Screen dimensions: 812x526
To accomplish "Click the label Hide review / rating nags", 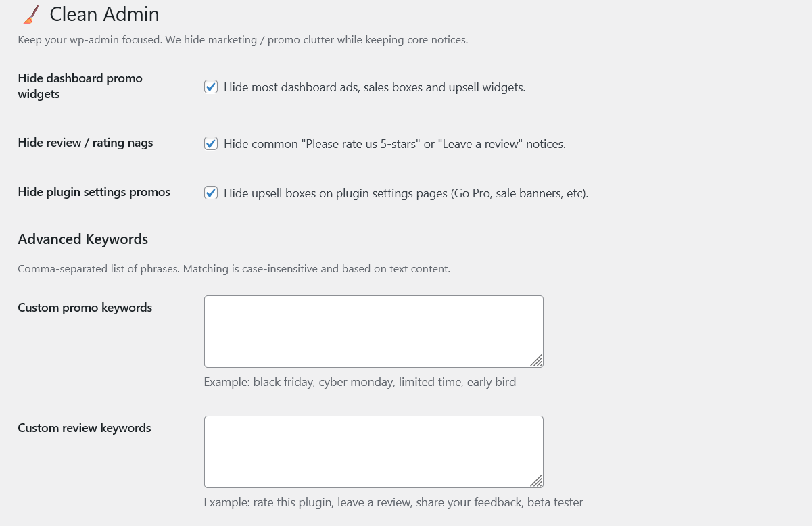I will pos(85,143).
